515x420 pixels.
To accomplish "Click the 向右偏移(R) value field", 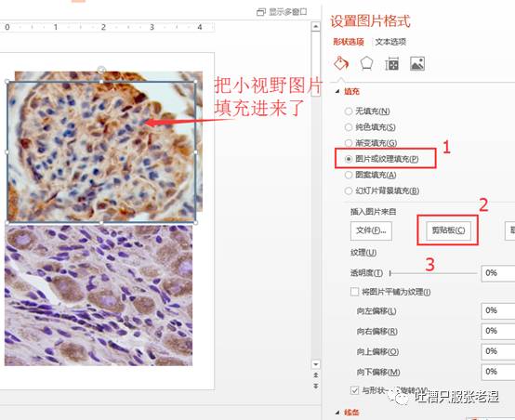I will 498,331.
